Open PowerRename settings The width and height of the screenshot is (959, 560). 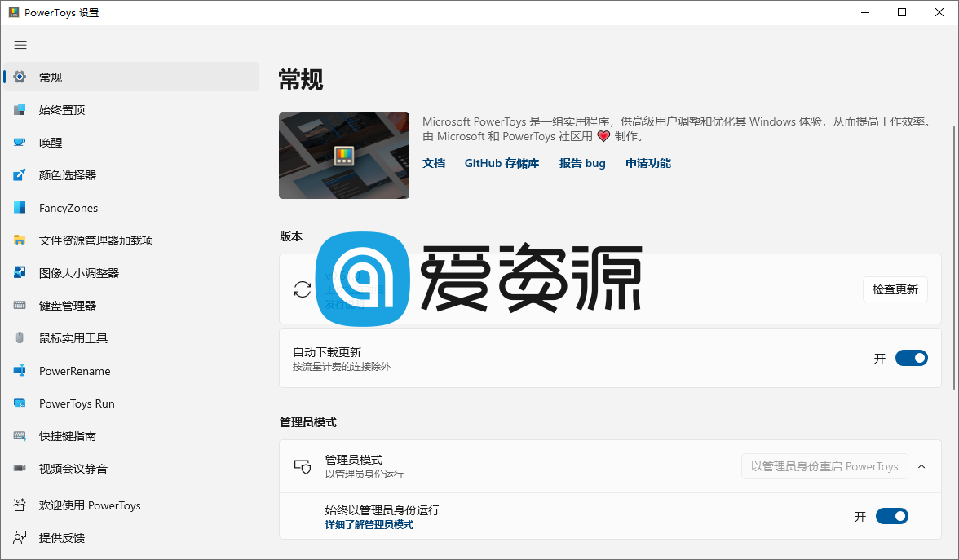[x=73, y=370]
